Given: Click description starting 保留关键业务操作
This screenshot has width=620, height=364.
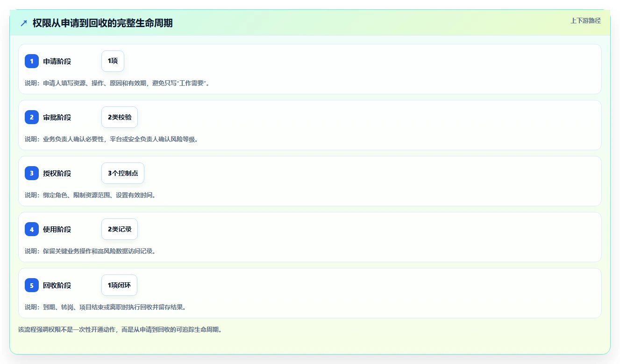Looking at the screenshot, I should tap(90, 251).
